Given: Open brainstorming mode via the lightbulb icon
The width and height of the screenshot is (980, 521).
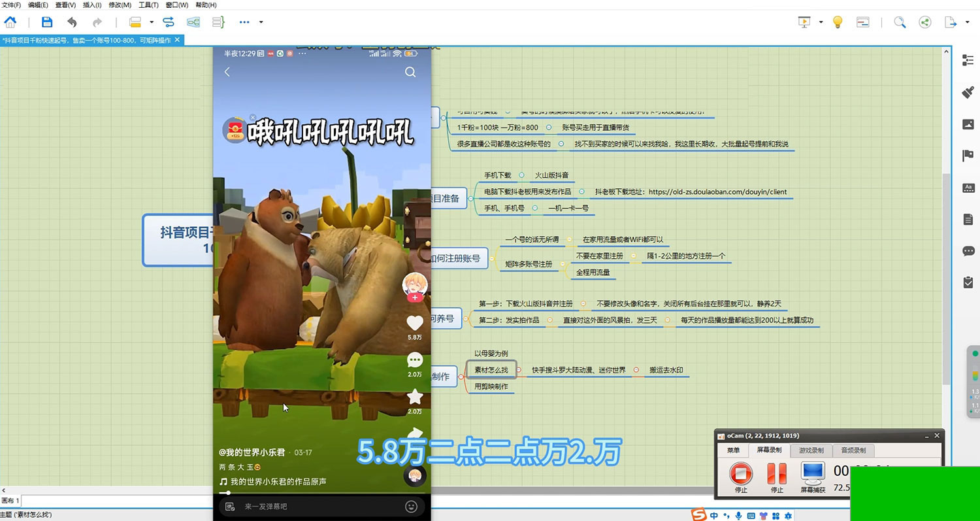Looking at the screenshot, I should [838, 22].
